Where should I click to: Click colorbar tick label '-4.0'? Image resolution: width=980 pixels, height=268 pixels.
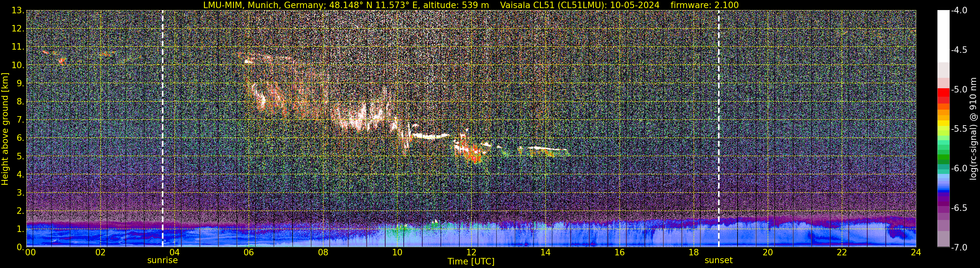pyautogui.click(x=959, y=11)
